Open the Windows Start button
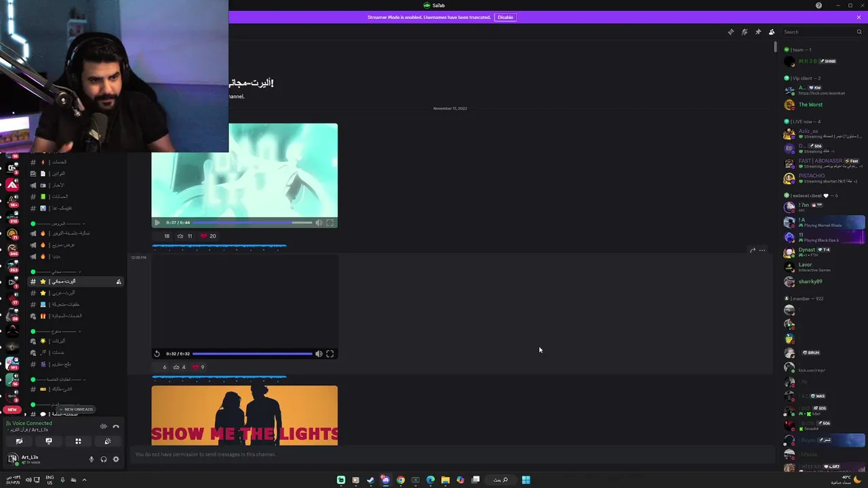Image resolution: width=868 pixels, height=488 pixels. 526,480
